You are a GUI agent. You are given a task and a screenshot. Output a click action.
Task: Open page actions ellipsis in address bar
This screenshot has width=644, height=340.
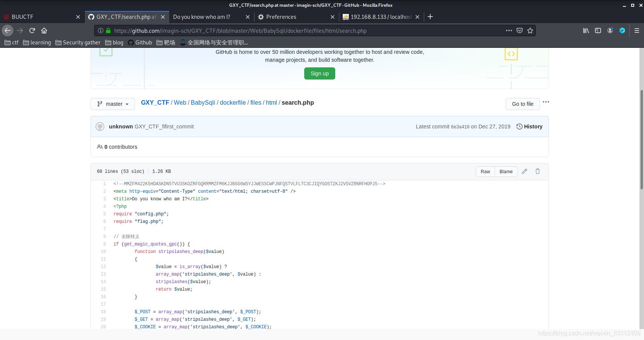pos(509,30)
